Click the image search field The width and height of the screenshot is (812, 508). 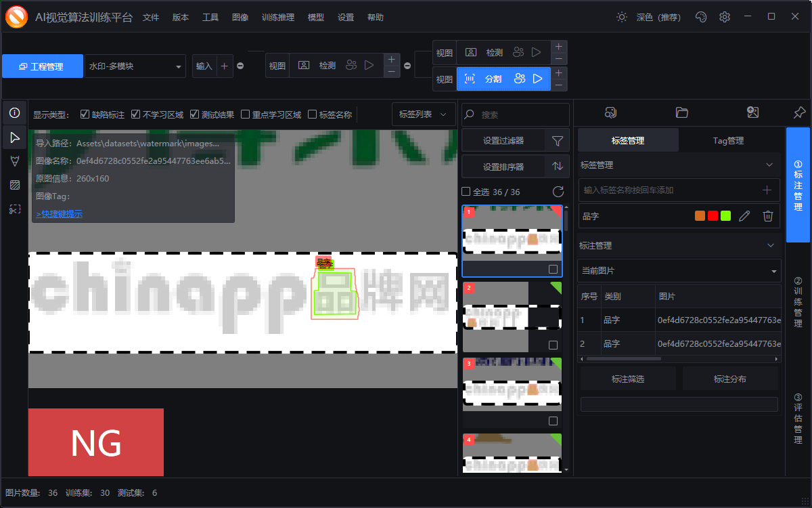[x=516, y=114]
